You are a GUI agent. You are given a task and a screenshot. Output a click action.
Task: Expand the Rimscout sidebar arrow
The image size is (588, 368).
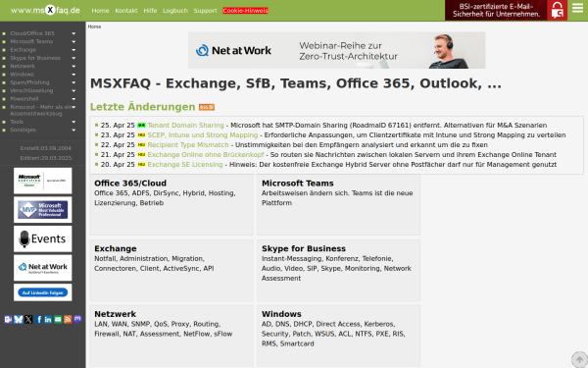(x=73, y=107)
